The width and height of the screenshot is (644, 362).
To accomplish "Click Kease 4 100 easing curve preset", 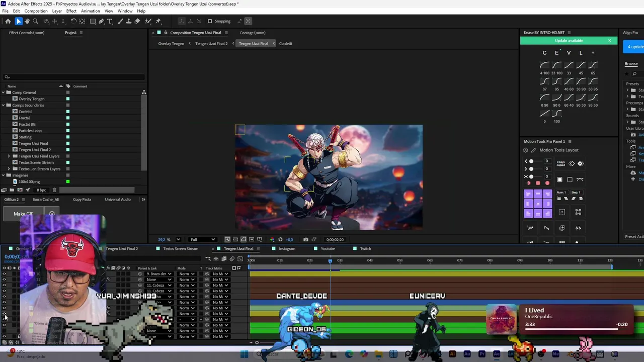I will 545,65.
